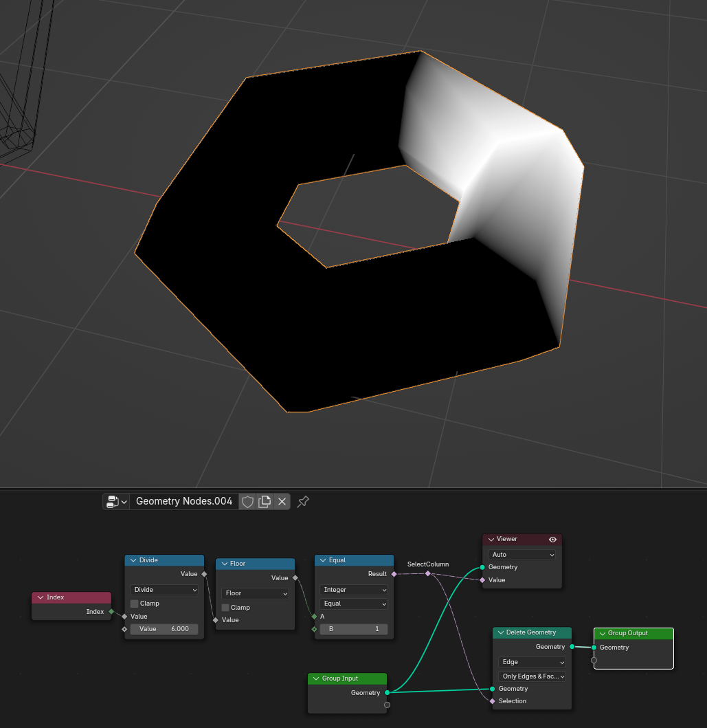This screenshot has width=707, height=728.
Task: Open Only Edges & Faces mode dropdown
Action: pyautogui.click(x=532, y=676)
